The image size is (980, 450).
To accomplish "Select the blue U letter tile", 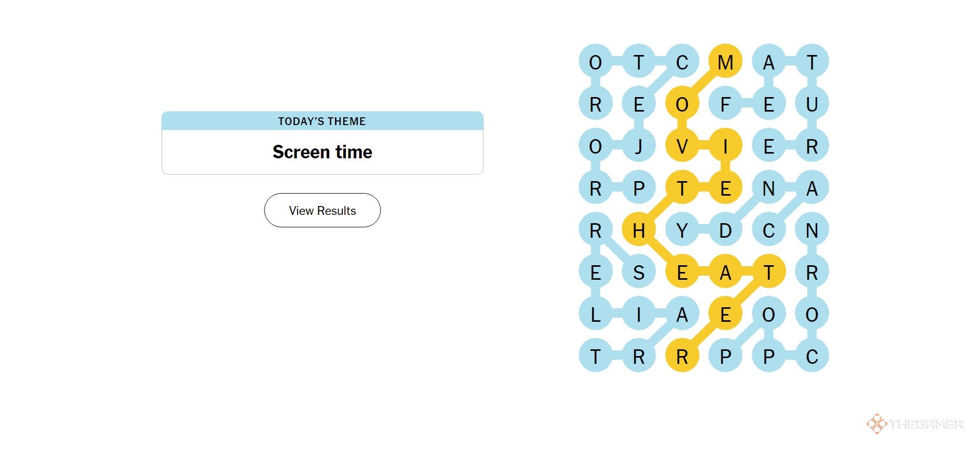I will pyautogui.click(x=812, y=104).
